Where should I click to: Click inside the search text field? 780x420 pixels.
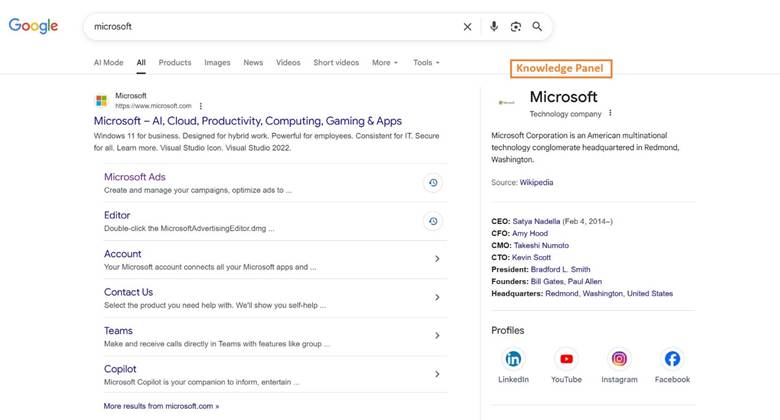tap(270, 27)
